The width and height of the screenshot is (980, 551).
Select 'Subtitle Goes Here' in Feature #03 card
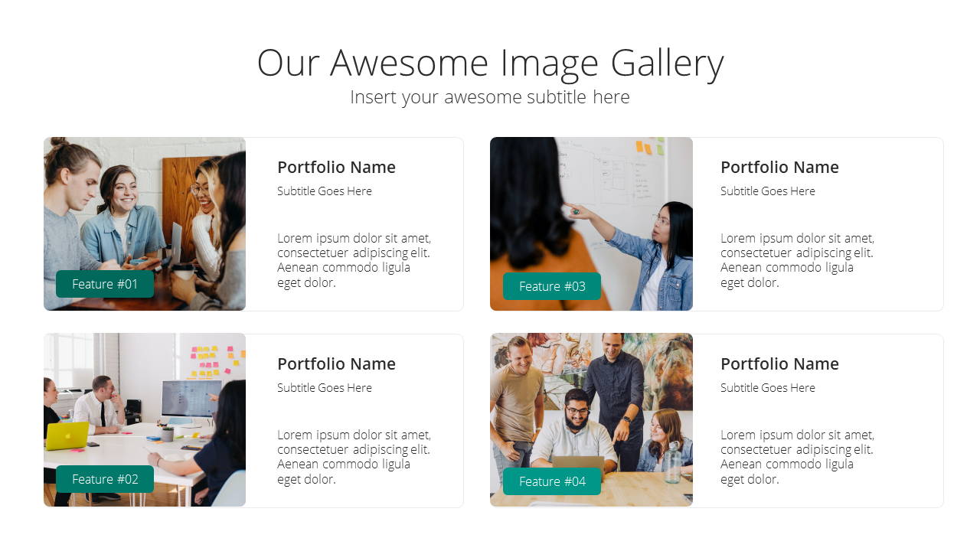click(768, 191)
